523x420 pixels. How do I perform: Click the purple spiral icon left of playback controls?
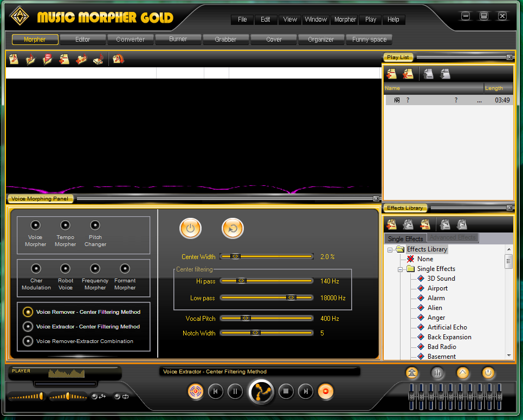[196, 391]
